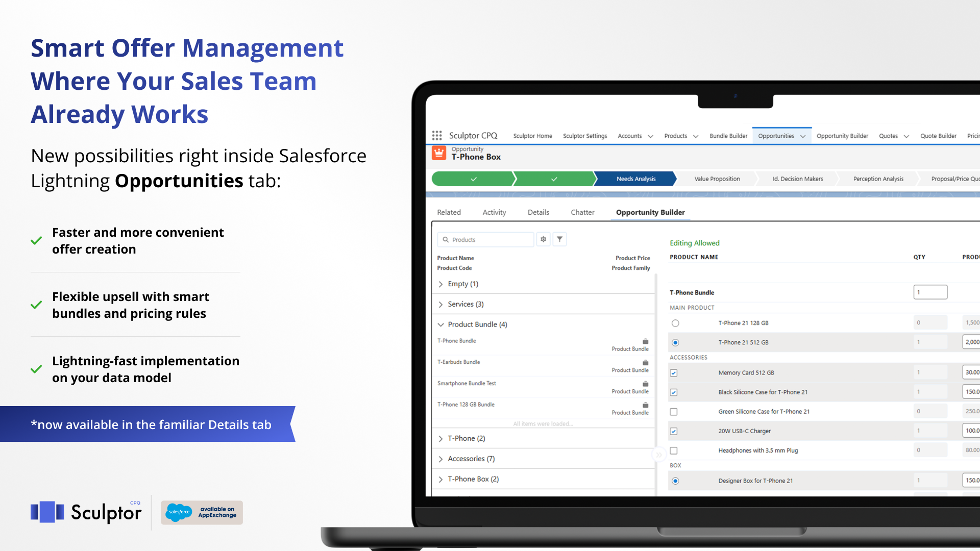Screen dimensions: 980x551
Task: Click the T-Earbuds Bundle briefcase icon
Action: [645, 363]
